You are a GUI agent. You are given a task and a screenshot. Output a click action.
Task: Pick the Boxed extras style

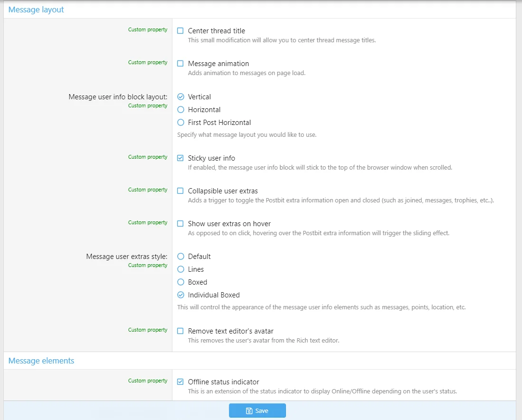(x=180, y=282)
